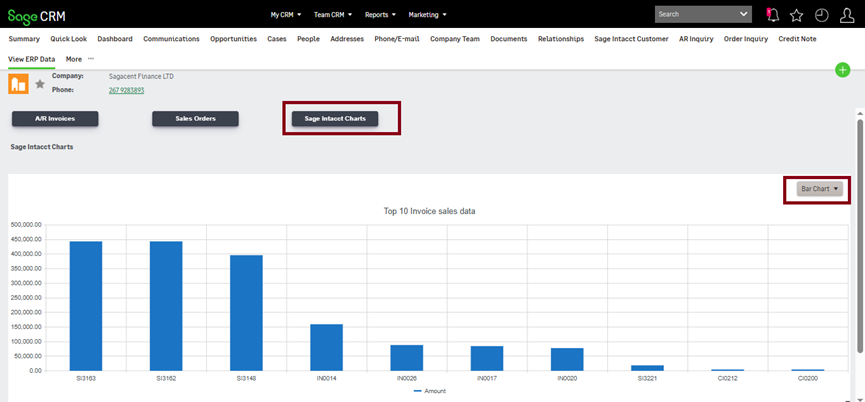Click the phone number link
Screen dimensions: 865x402
[126, 90]
